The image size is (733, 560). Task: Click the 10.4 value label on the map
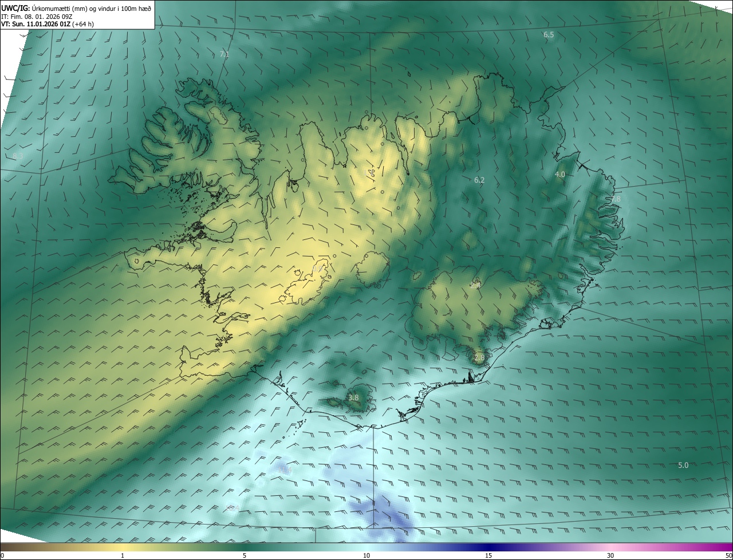click(x=232, y=508)
